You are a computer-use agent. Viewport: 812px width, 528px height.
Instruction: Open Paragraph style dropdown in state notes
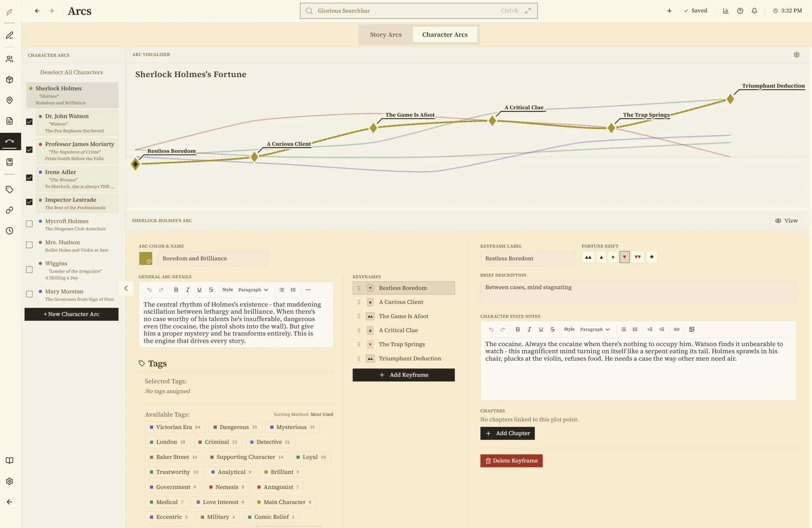tap(595, 329)
